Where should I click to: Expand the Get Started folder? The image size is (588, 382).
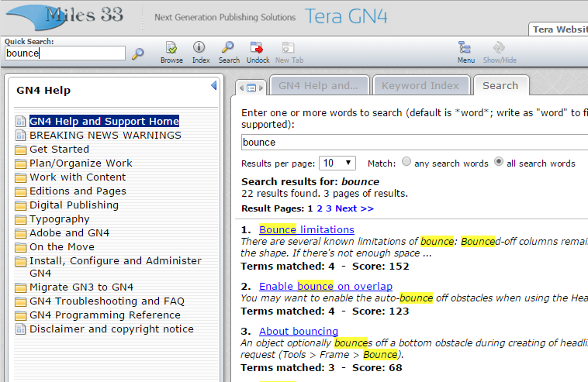(21, 150)
